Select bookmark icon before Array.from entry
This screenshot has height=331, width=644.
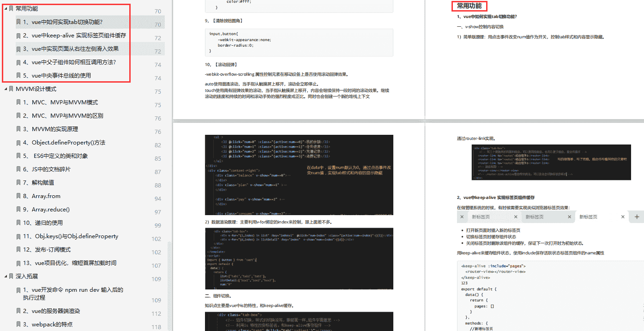pyautogui.click(x=18, y=196)
